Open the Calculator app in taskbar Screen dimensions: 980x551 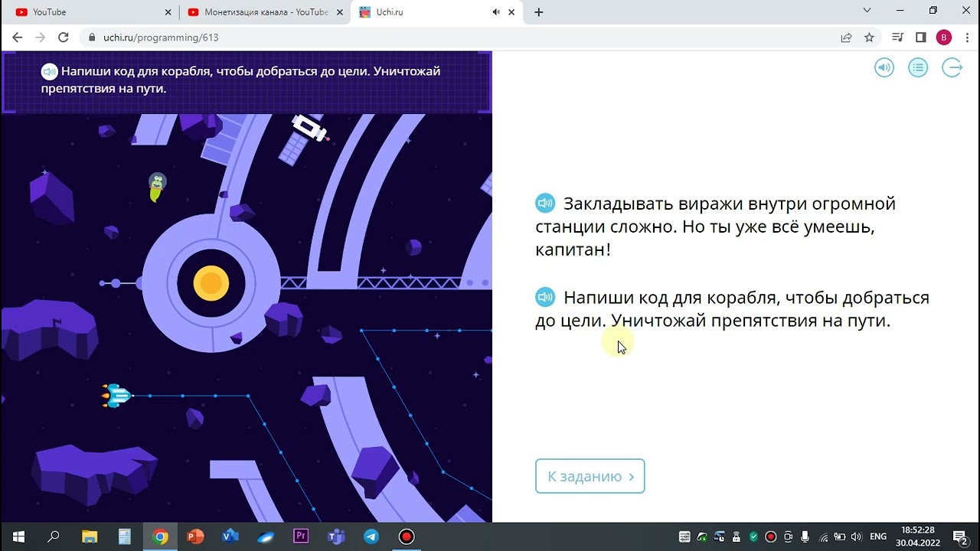125,536
